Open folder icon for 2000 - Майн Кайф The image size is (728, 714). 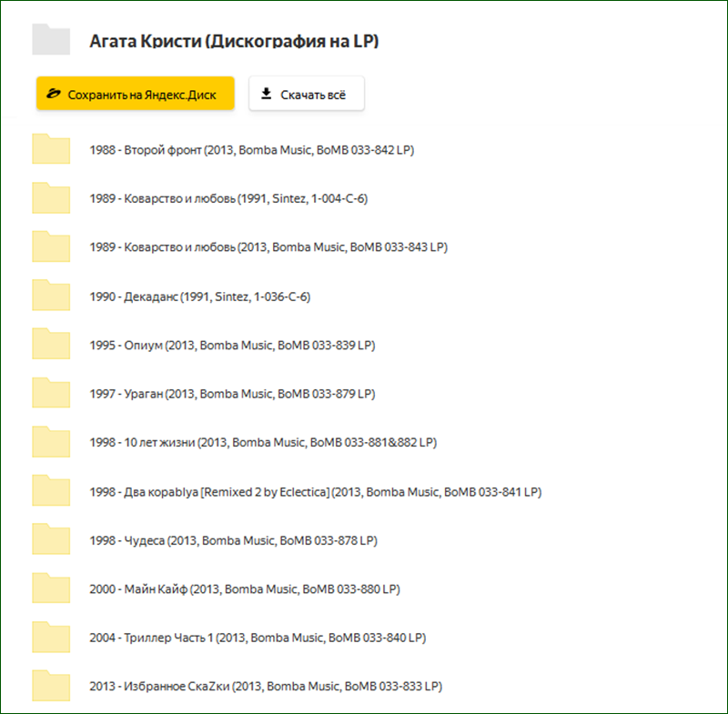tap(51, 588)
